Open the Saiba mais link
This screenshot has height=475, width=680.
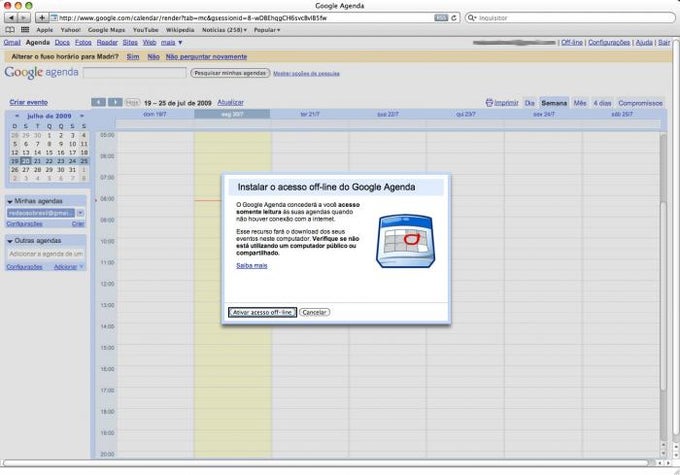point(252,265)
